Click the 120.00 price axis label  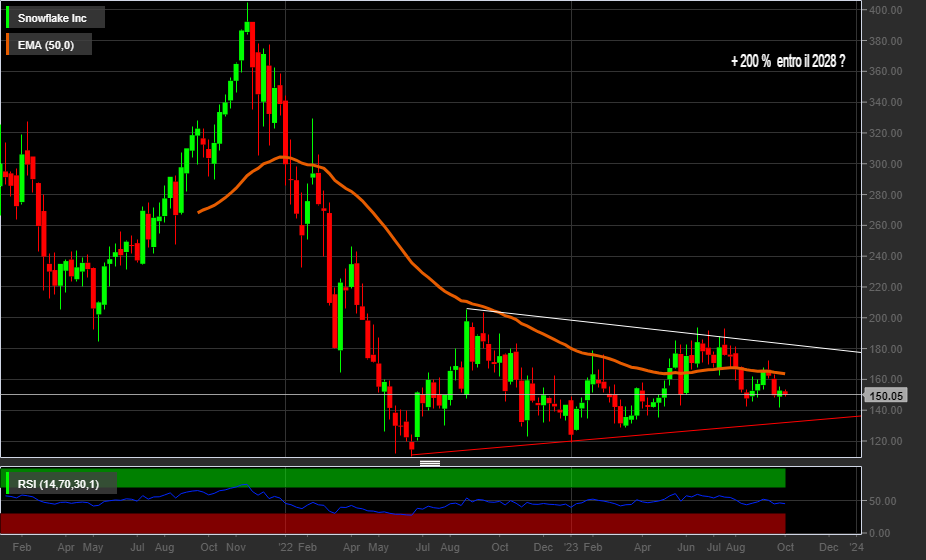(x=885, y=441)
